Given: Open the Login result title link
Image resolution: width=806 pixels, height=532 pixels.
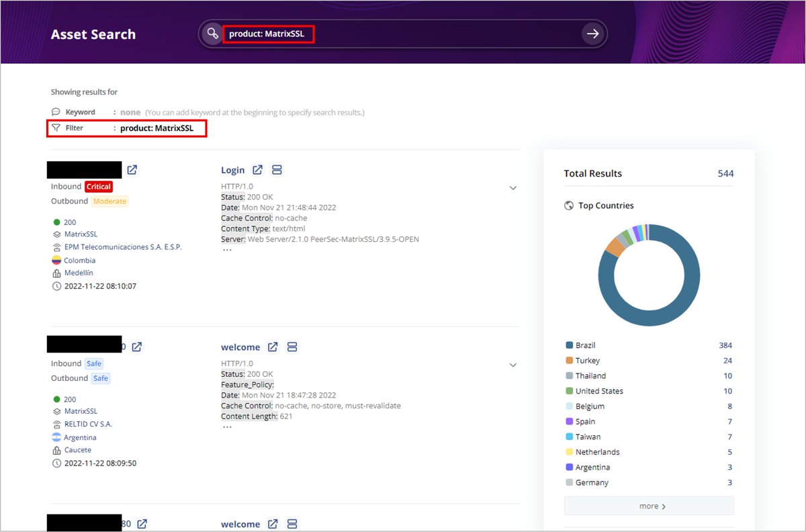Looking at the screenshot, I should point(233,170).
